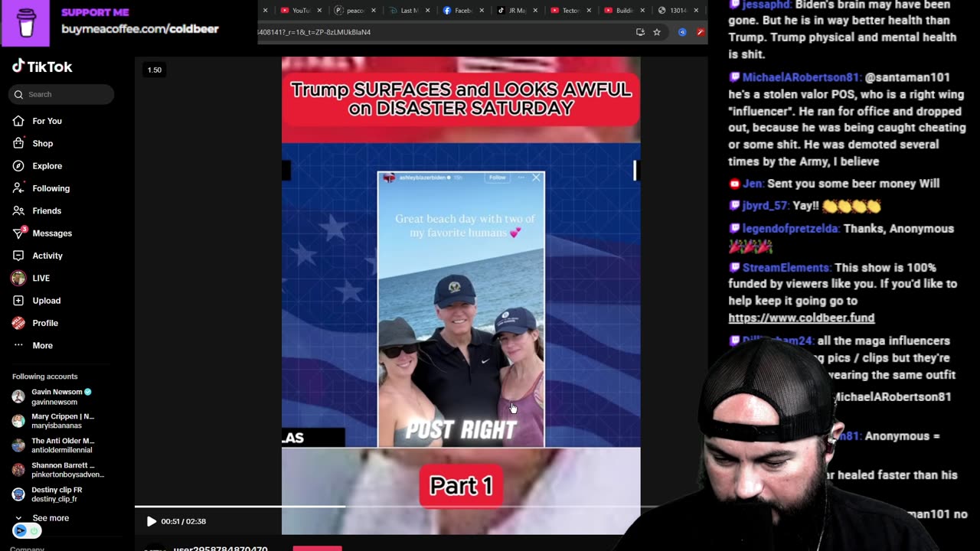Screen dimensions: 980x551
Task: Play the paused TikTok video
Action: (151, 521)
